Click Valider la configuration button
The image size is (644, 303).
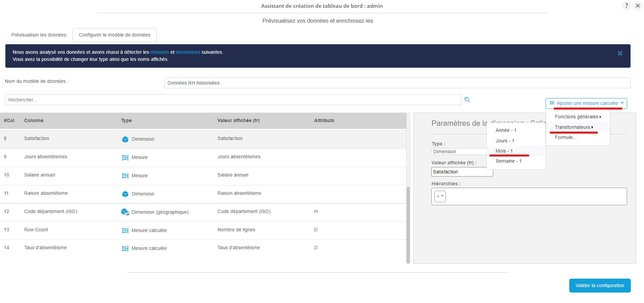point(600,285)
